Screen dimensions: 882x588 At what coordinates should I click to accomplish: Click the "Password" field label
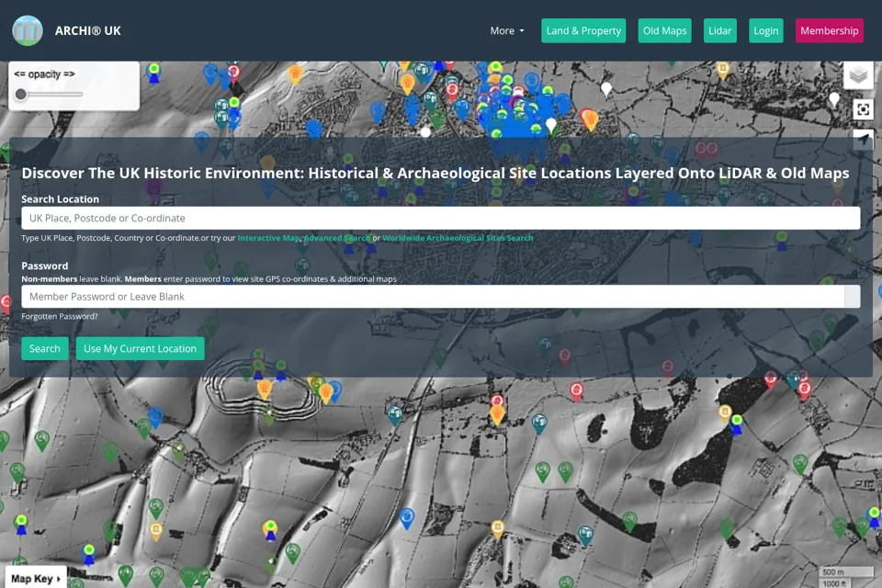point(44,266)
